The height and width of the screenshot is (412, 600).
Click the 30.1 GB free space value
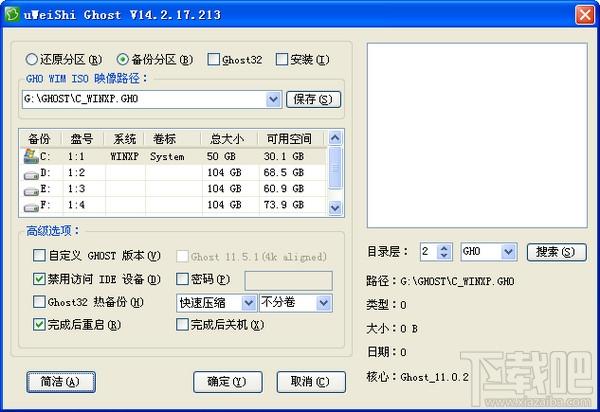284,156
